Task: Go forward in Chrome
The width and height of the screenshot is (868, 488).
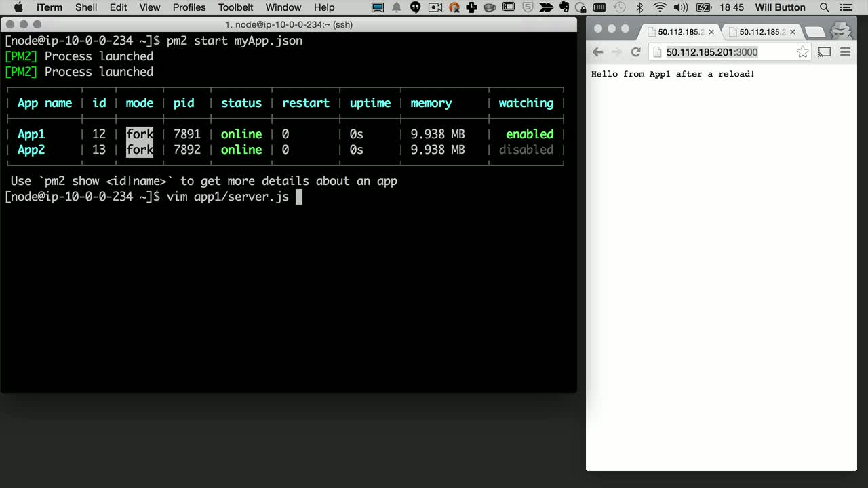Action: [x=616, y=52]
